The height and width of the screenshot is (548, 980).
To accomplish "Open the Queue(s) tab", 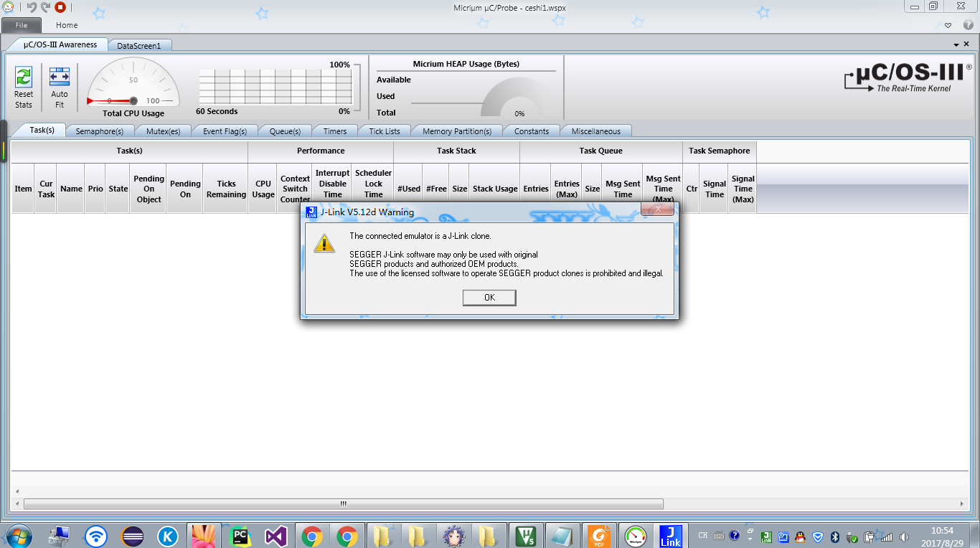I will 285,131.
